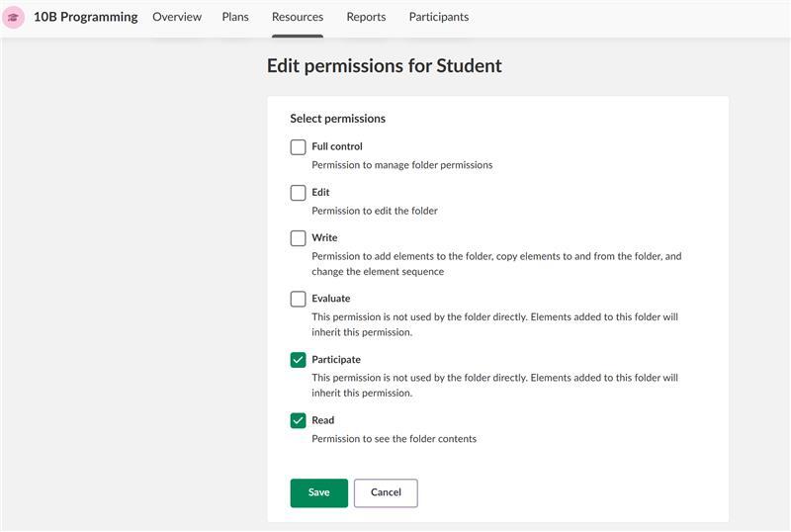
Task: Disable the Read permission checkbox
Action: click(x=298, y=420)
